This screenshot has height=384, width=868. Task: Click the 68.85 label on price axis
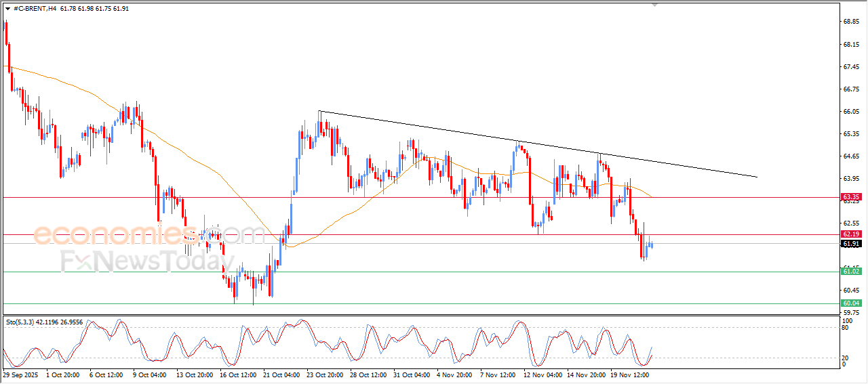pos(851,22)
